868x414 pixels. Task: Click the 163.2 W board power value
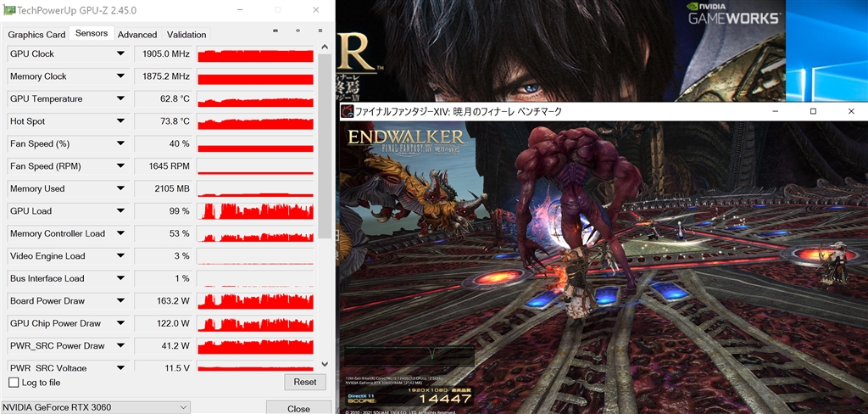point(173,301)
